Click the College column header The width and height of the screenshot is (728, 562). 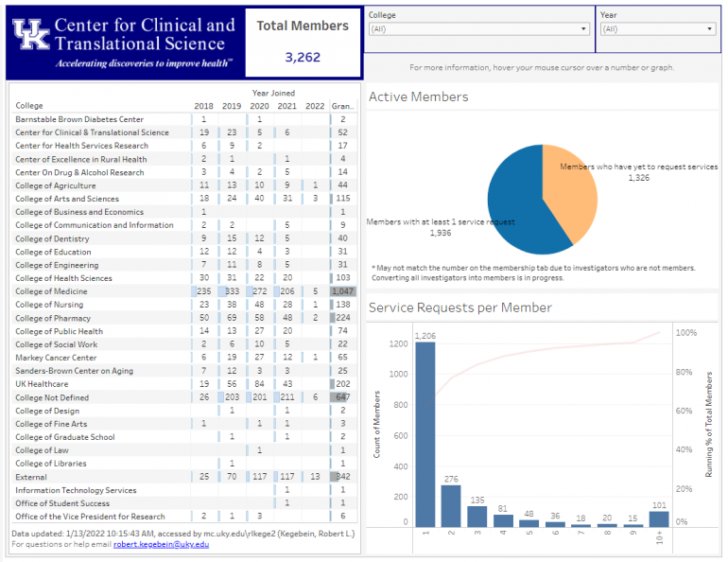pos(29,106)
